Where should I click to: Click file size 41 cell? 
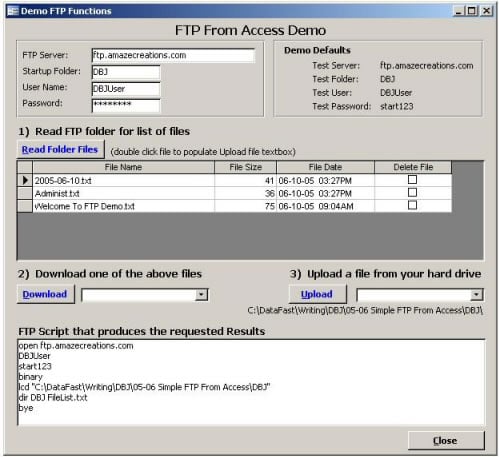[x=246, y=180]
